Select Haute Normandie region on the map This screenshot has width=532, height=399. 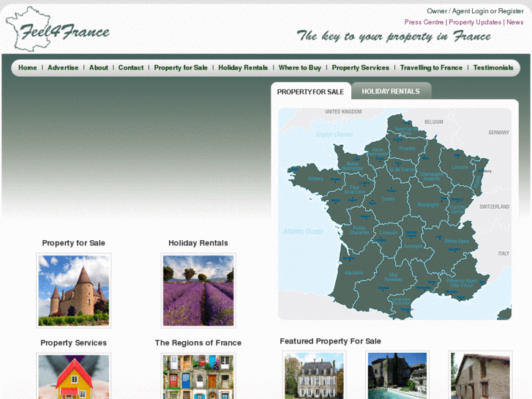tap(378, 152)
